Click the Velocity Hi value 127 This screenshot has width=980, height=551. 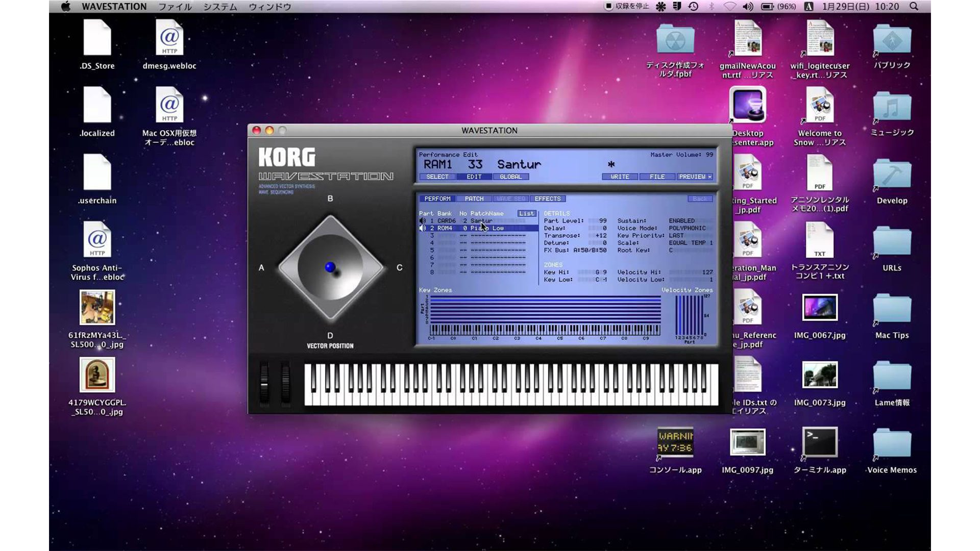click(x=707, y=272)
